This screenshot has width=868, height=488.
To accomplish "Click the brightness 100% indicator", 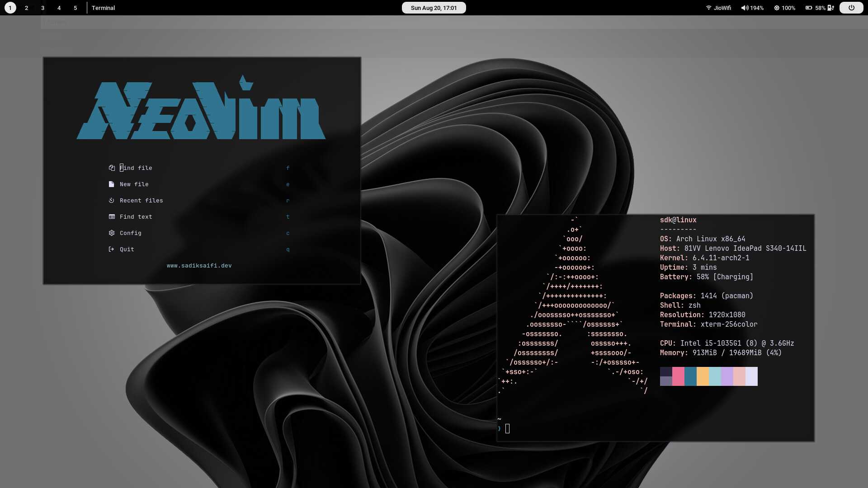I will [784, 8].
